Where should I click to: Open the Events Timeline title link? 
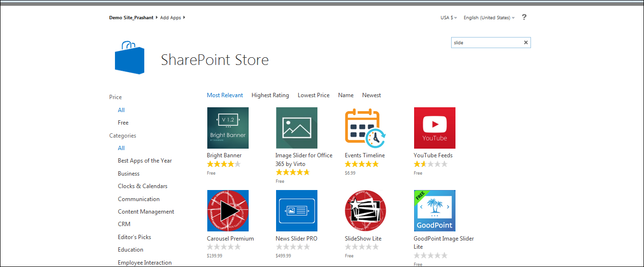click(365, 155)
